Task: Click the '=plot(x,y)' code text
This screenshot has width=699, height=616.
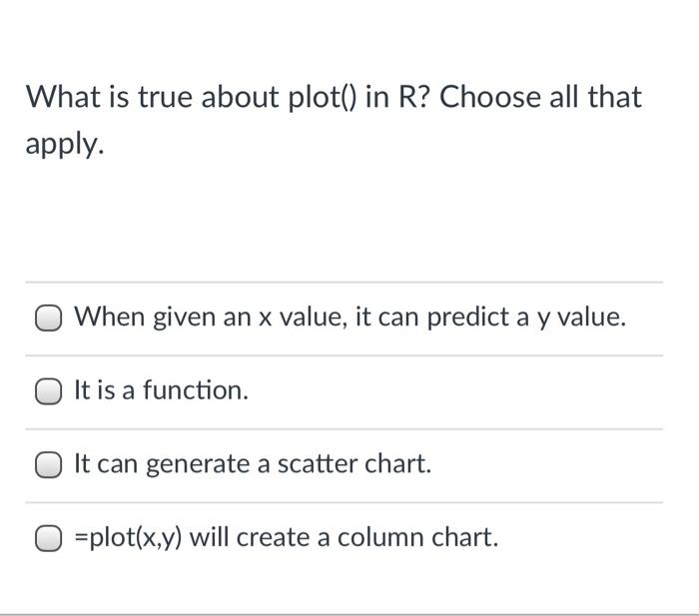Action: point(129,539)
